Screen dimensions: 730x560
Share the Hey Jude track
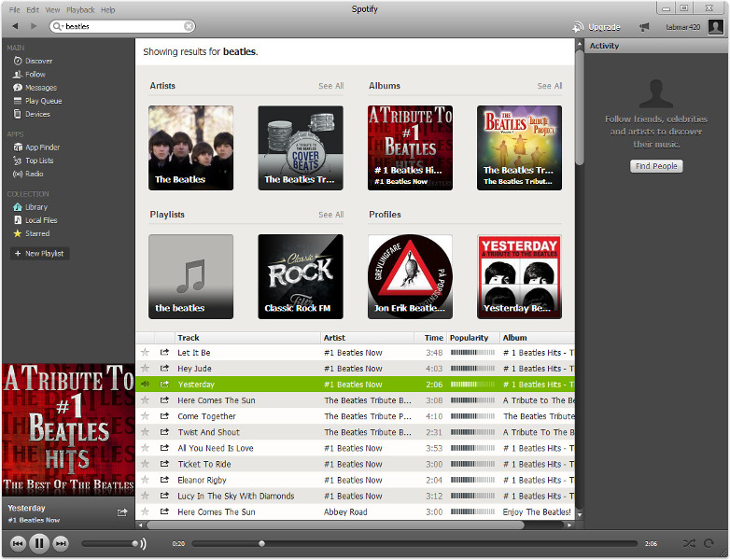coord(164,369)
